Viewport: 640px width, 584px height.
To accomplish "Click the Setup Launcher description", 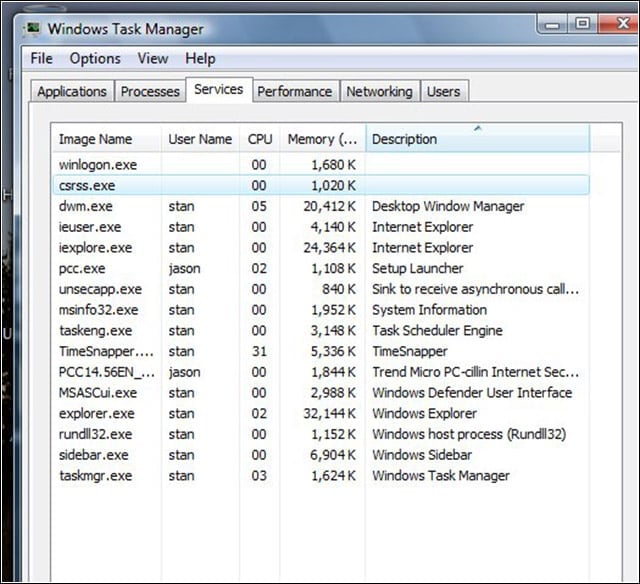I will (x=418, y=269).
